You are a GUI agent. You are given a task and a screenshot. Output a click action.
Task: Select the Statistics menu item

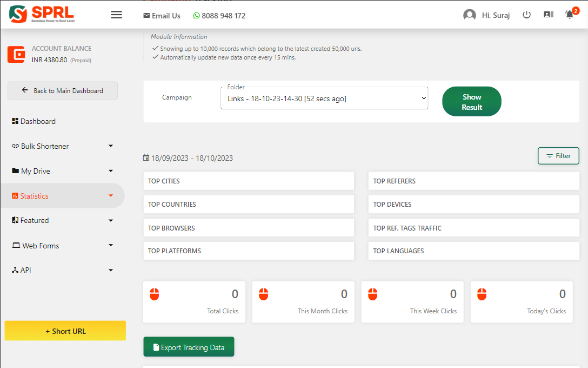34,196
